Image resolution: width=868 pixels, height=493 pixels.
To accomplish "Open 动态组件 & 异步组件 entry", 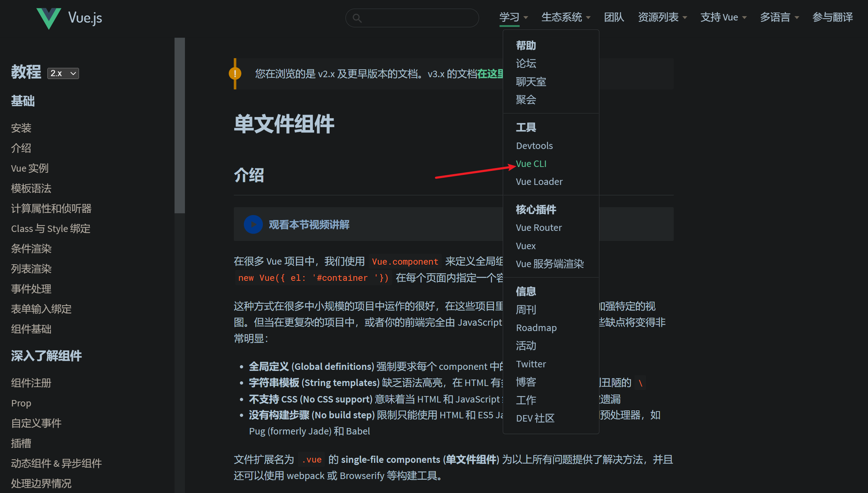I will tap(56, 463).
